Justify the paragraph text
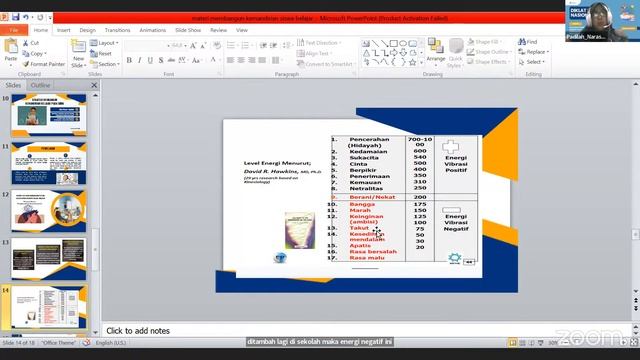640x360 pixels. (x=262, y=60)
